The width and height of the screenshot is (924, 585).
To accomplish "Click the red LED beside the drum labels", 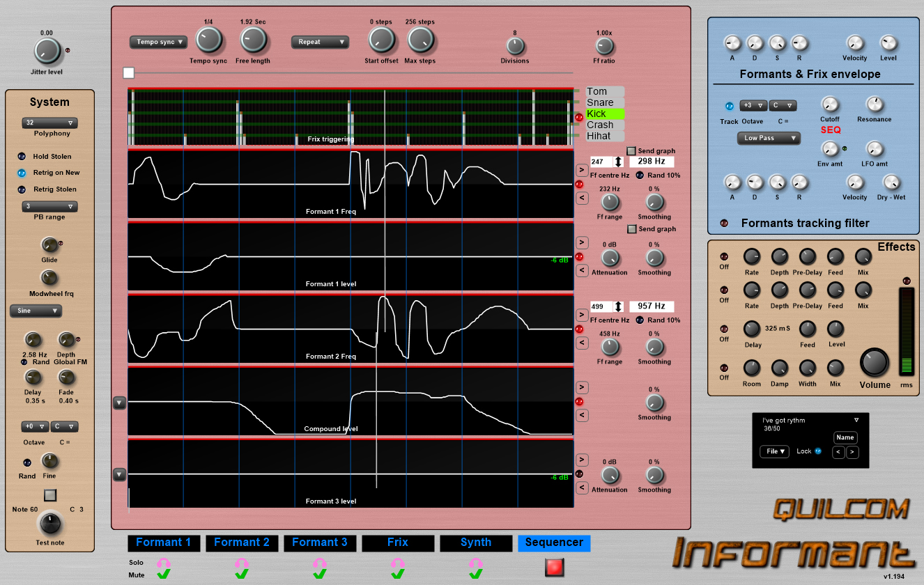I will click(579, 117).
